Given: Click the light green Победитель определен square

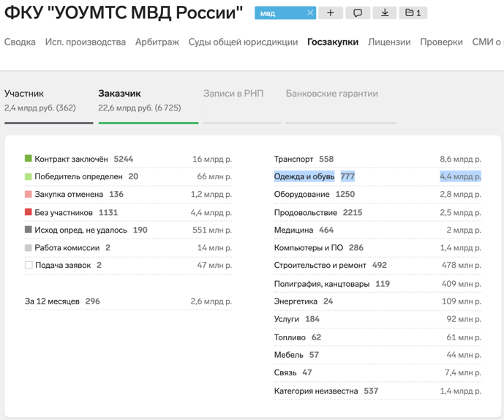Looking at the screenshot, I should (29, 176).
